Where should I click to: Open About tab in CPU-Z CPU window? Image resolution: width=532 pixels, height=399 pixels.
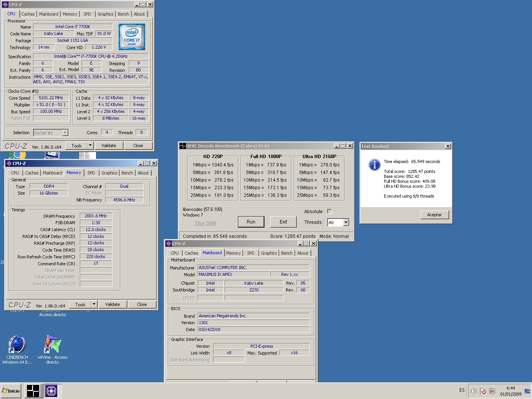point(139,14)
